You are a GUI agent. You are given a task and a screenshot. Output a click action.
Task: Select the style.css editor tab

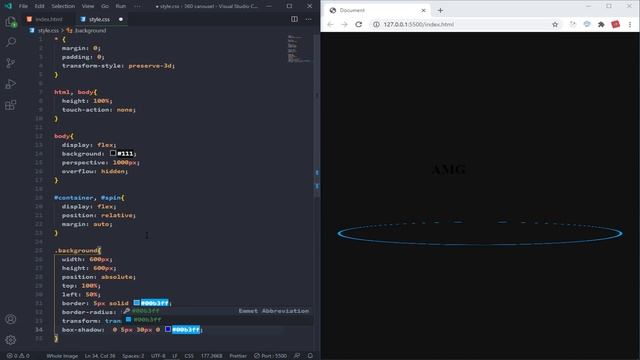(x=99, y=19)
